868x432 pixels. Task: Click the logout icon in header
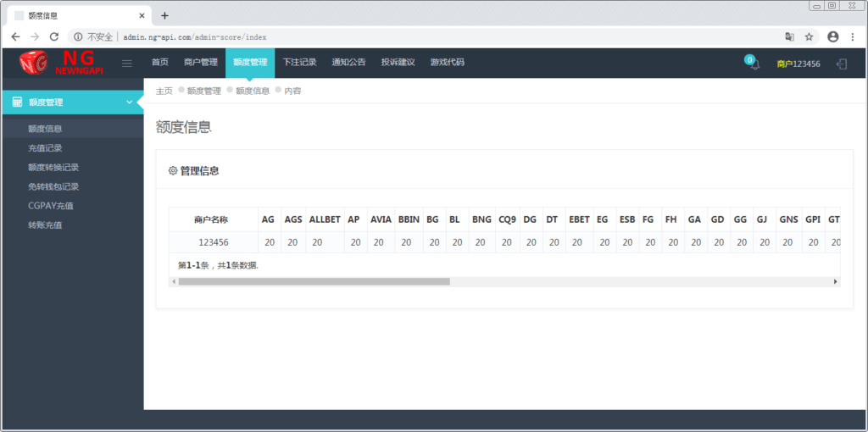click(842, 64)
